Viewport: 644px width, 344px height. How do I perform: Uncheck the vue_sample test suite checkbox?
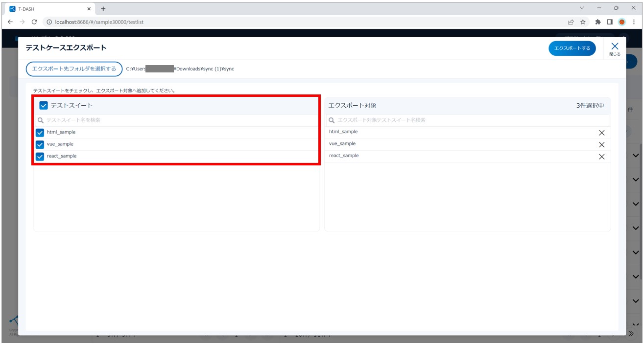click(x=40, y=144)
